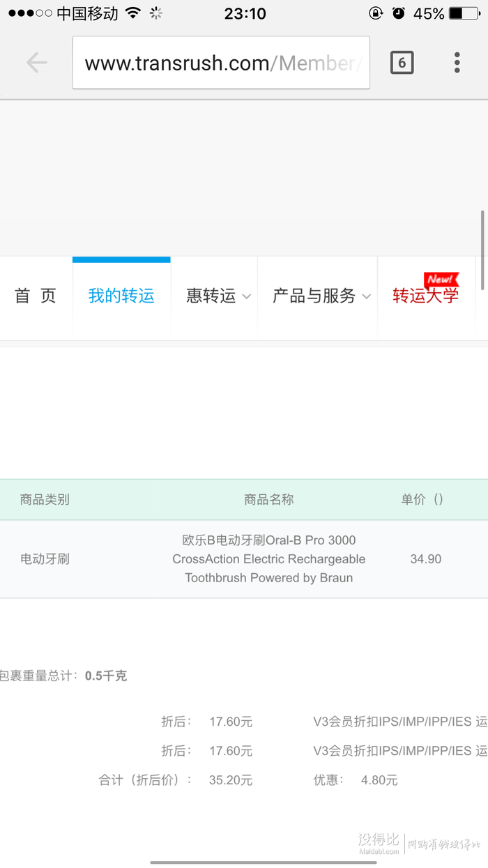Open the 转运大学 tab
This screenshot has width=488, height=868.
[426, 296]
